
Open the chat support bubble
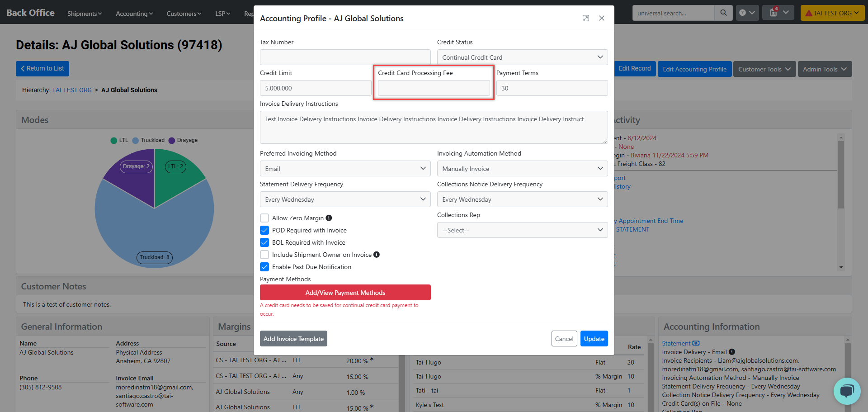(846, 391)
